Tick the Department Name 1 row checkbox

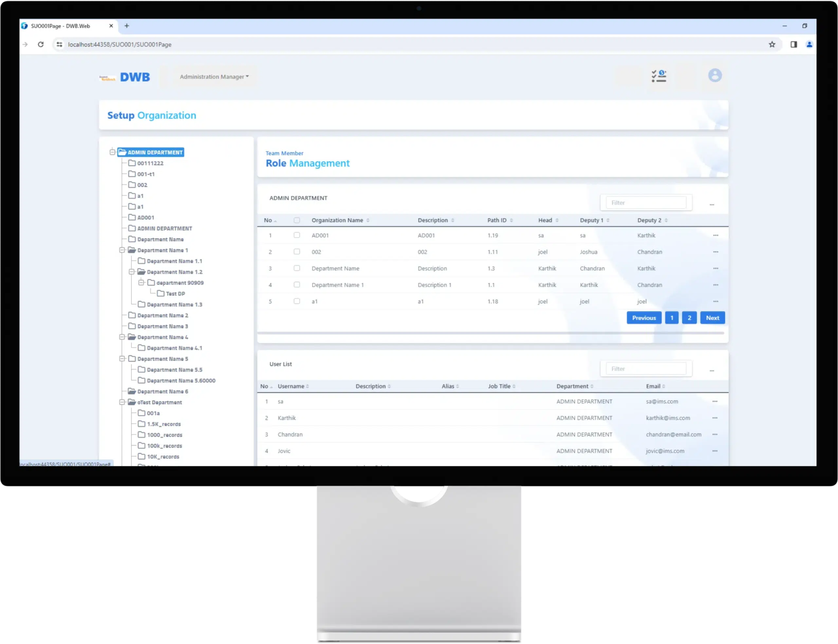(297, 285)
